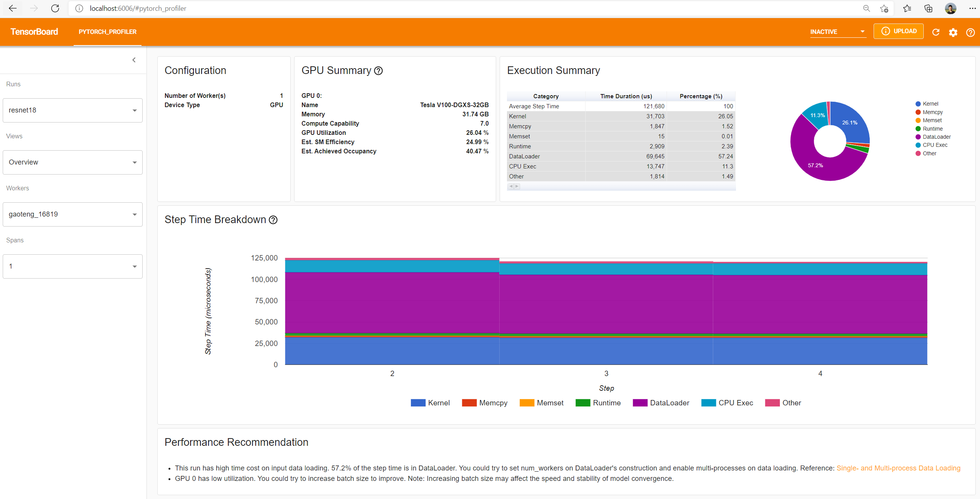The width and height of the screenshot is (980, 499).
Task: Click the browser favorites star icon
Action: 907,8
